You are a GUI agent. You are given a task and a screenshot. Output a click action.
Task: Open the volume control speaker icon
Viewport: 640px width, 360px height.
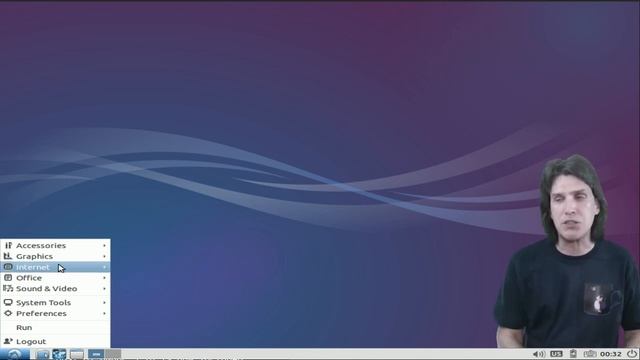(x=539, y=354)
